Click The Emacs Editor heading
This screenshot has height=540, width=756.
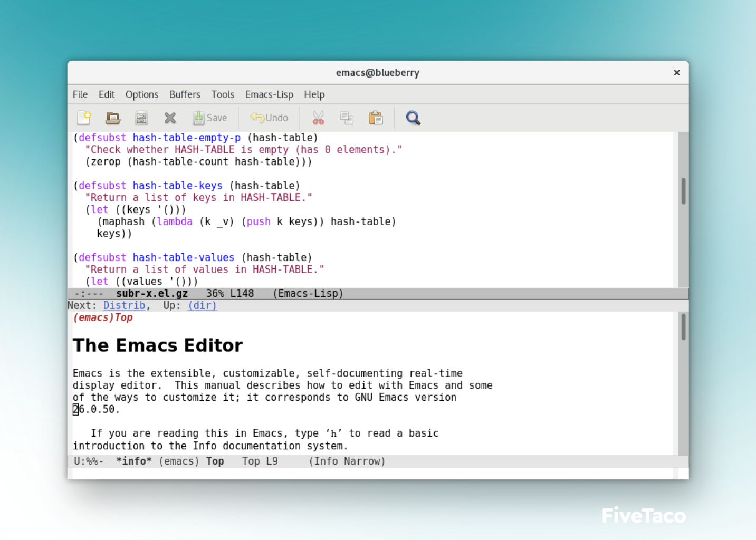[x=158, y=345]
